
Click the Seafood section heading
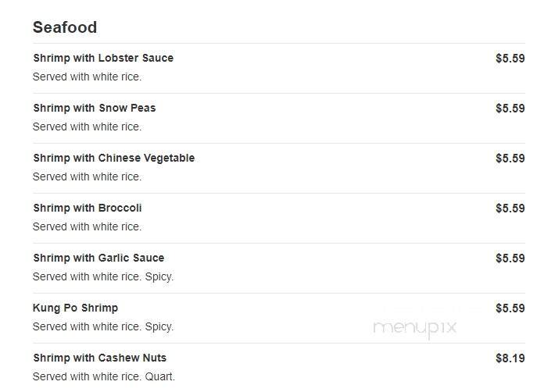65,27
